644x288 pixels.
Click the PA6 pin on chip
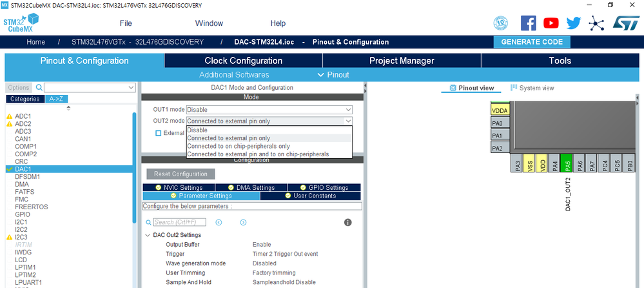pos(579,163)
